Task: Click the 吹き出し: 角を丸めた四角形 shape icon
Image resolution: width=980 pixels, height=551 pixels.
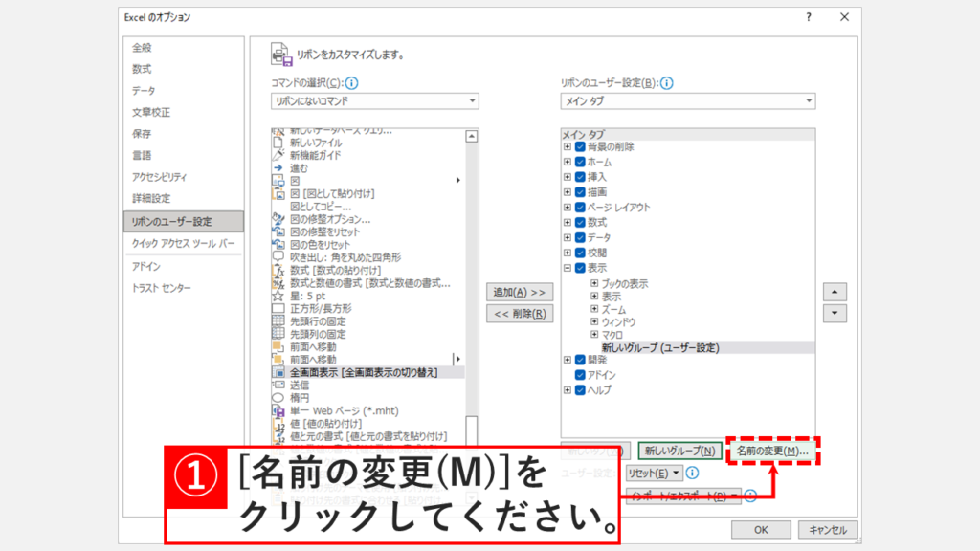Action: click(278, 256)
